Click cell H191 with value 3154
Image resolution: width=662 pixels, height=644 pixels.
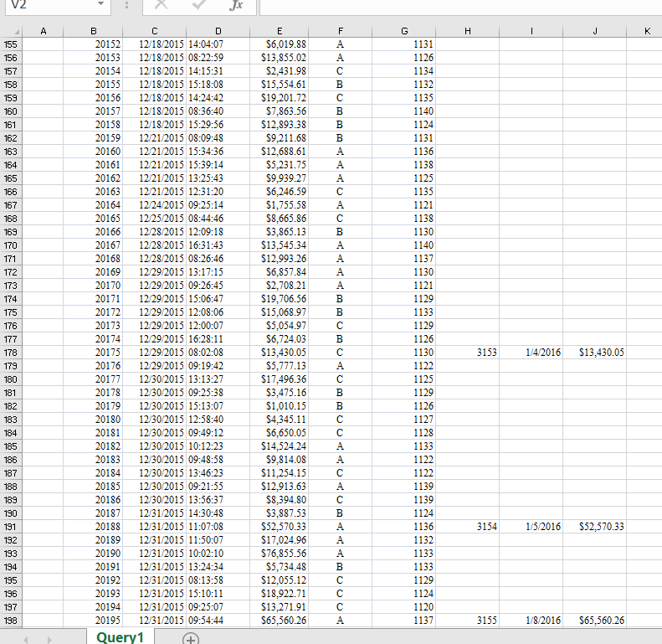[x=468, y=527]
